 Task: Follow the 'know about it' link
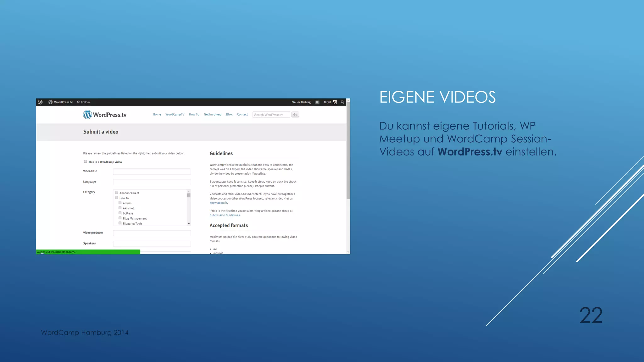218,203
